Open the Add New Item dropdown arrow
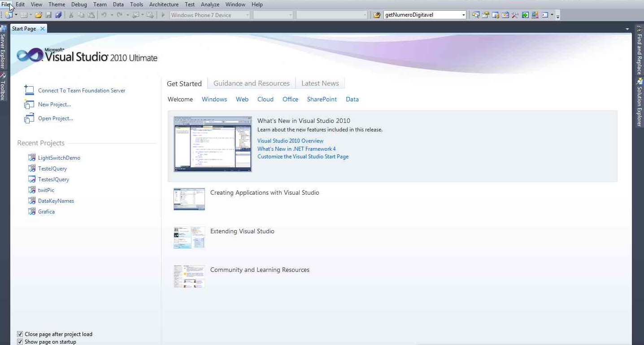The width and height of the screenshot is (644, 345). (x=30, y=15)
